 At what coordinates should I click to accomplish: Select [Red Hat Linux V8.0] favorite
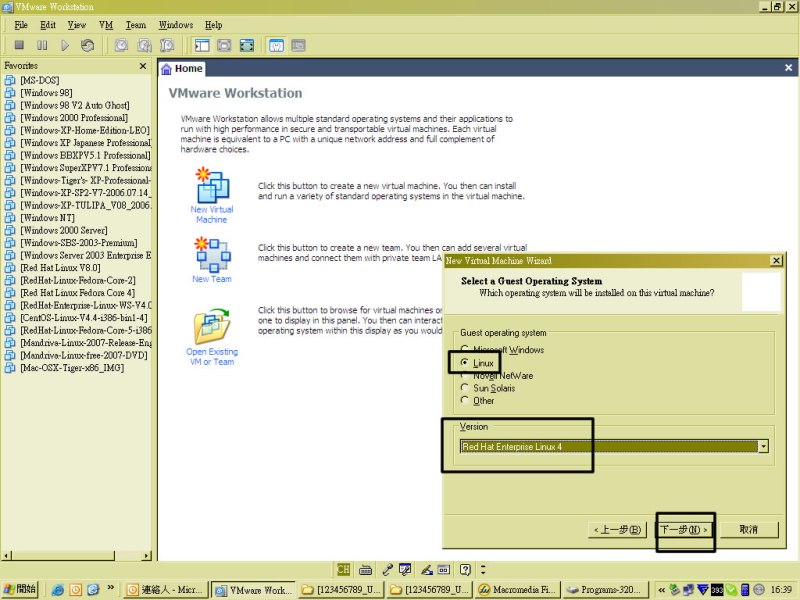click(x=60, y=267)
